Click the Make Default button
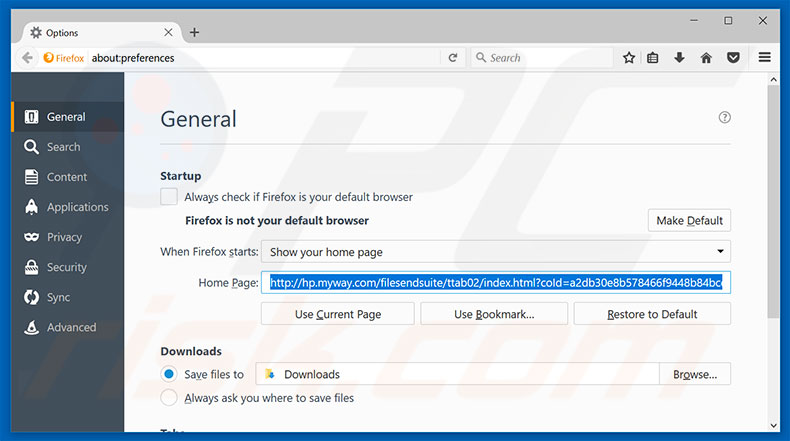Screen dimensions: 790x441 (689, 221)
